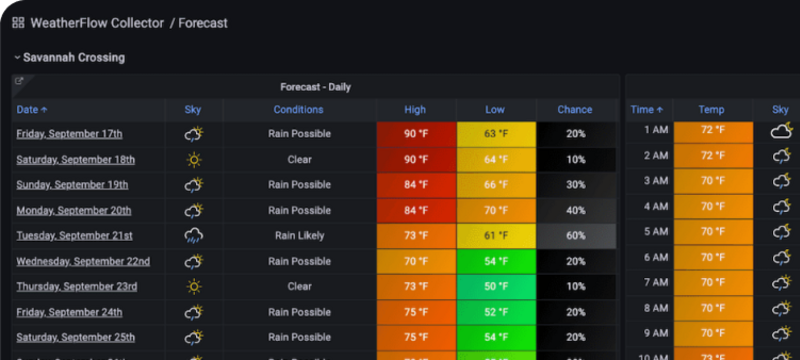Click the WeatherFlow Collector breadcrumb
800x360 pixels.
[97, 23]
